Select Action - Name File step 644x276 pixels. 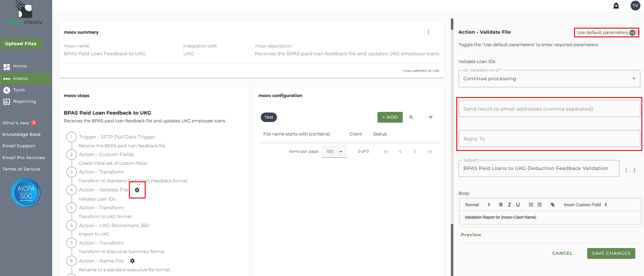101,261
